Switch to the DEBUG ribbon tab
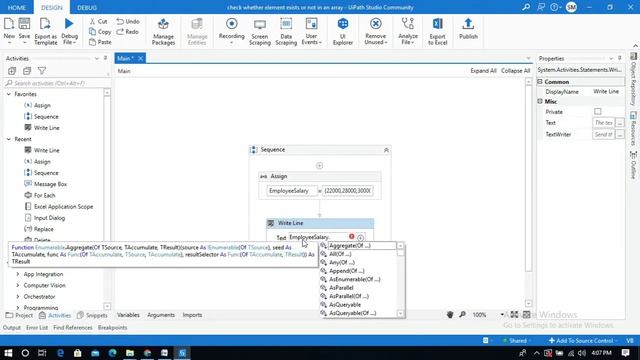This screenshot has height=360, width=640. (x=87, y=7)
